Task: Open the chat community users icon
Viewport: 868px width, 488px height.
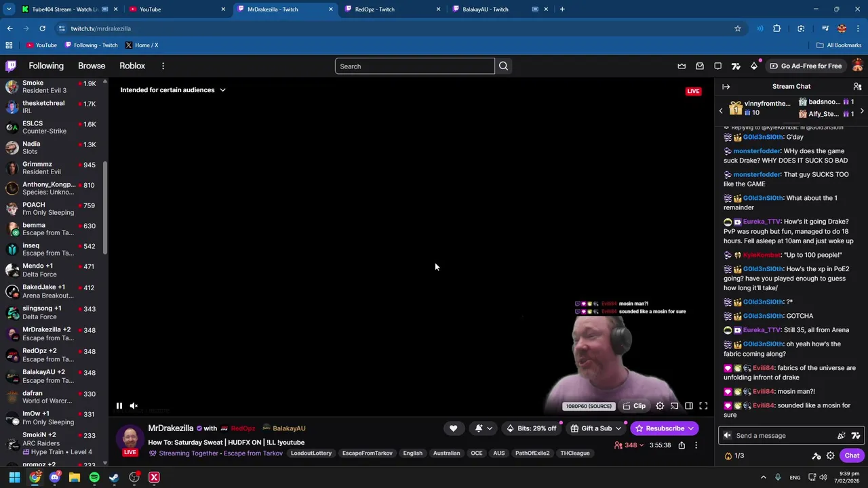Action: click(857, 87)
